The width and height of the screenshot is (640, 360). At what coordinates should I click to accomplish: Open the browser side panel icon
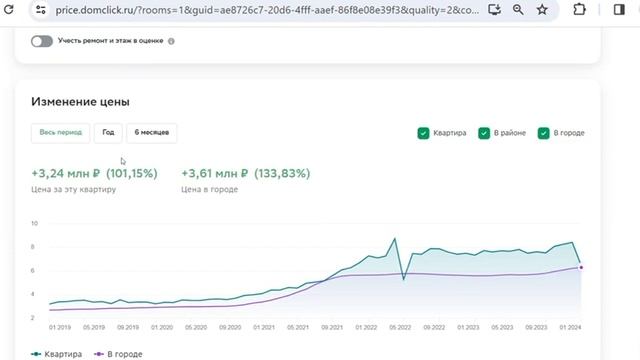[x=619, y=9]
